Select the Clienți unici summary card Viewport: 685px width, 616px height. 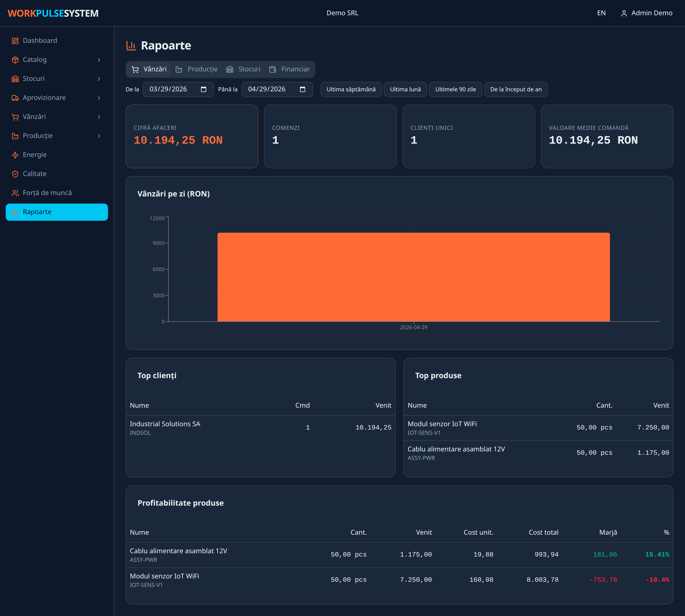[x=469, y=137]
